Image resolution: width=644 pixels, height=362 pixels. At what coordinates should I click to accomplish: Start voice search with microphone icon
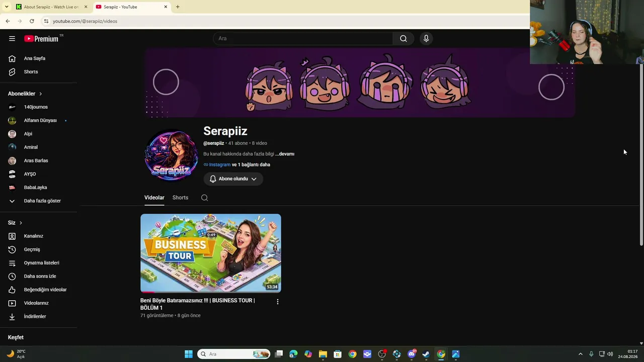426,39
